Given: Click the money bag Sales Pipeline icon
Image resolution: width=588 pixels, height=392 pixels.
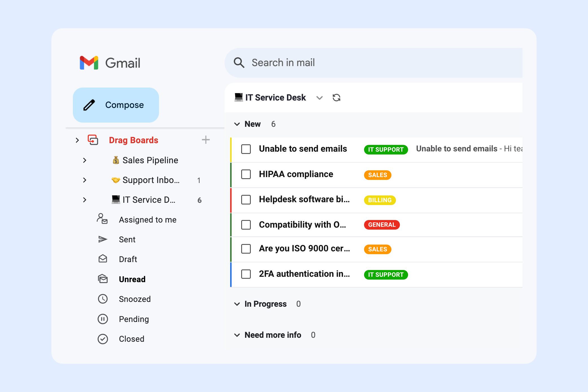Looking at the screenshot, I should [x=116, y=160].
